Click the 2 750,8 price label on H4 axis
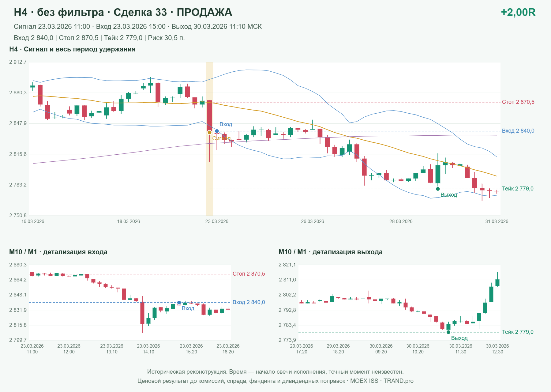 (18, 216)
